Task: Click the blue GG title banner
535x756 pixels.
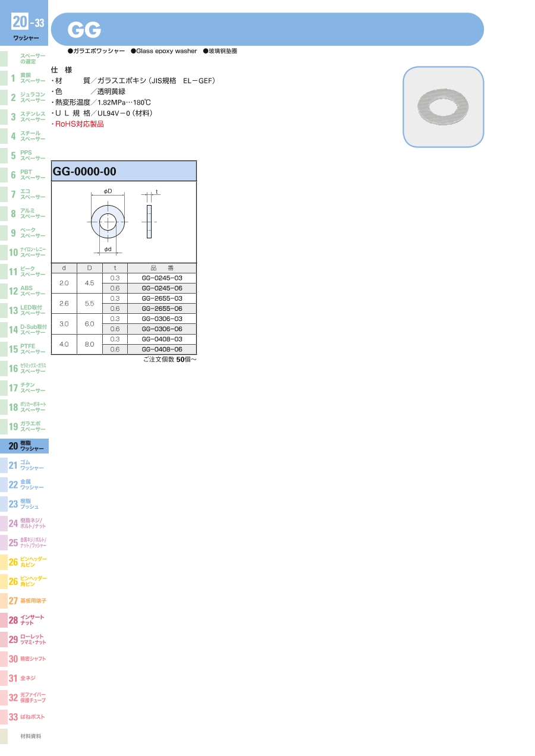Action: [267, 29]
